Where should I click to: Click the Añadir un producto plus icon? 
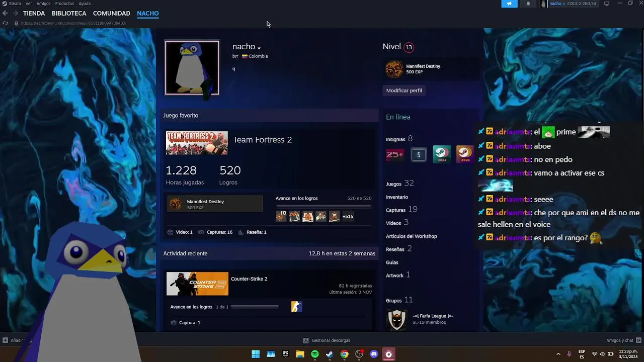tap(5, 340)
